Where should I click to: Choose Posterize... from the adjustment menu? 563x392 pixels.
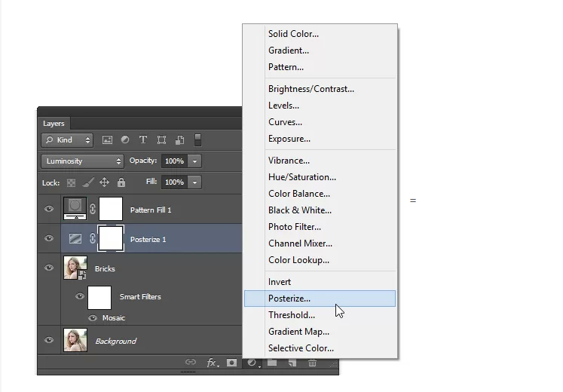(x=289, y=299)
